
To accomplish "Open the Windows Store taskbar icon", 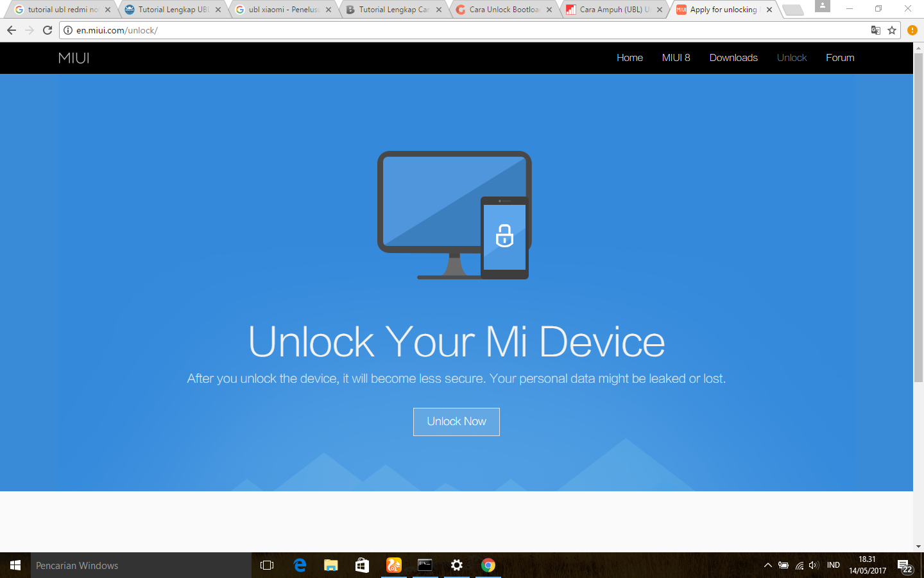I will [362, 565].
